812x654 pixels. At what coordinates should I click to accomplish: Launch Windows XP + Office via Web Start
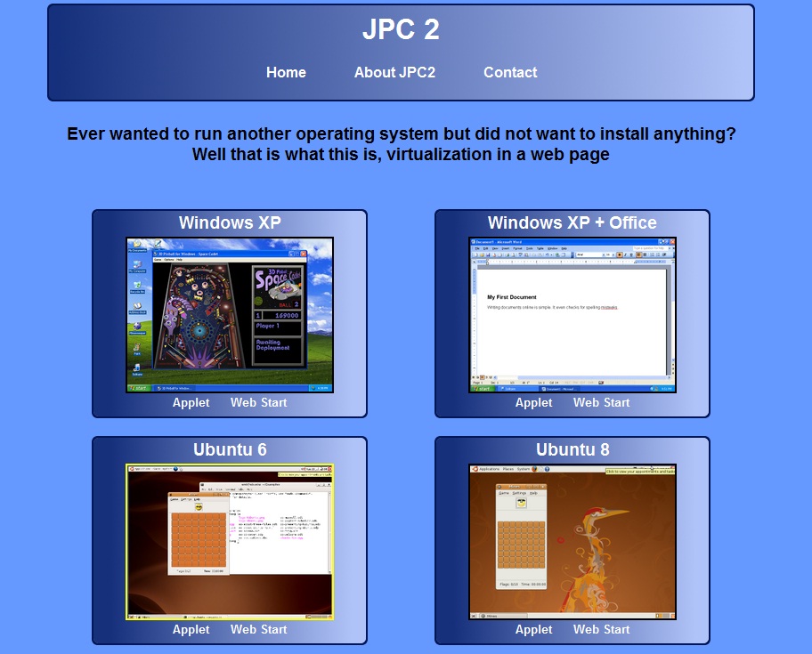(x=601, y=402)
